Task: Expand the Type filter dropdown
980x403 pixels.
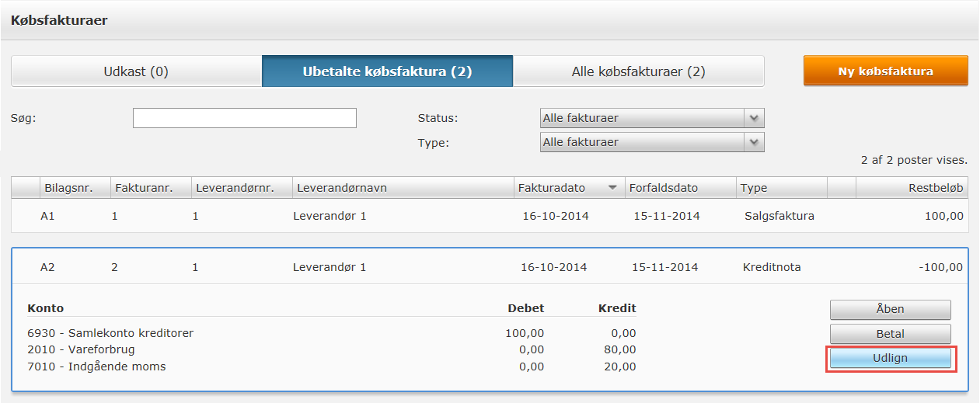Action: [x=652, y=142]
